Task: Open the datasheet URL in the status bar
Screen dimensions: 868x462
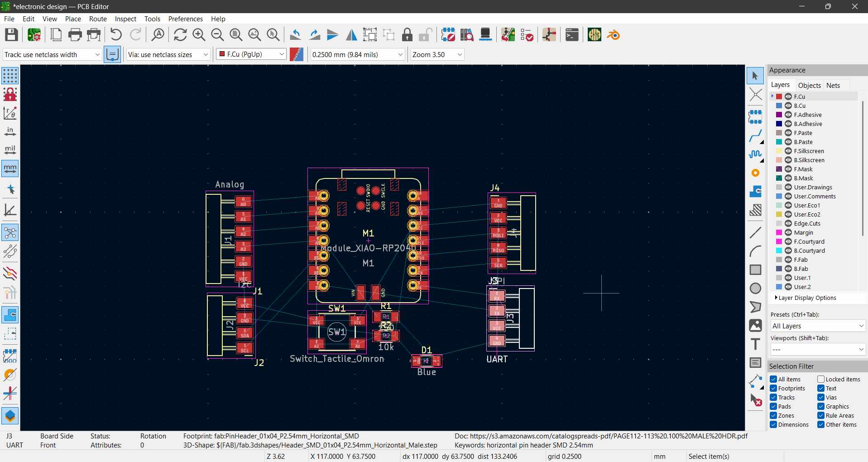Action: pos(607,436)
